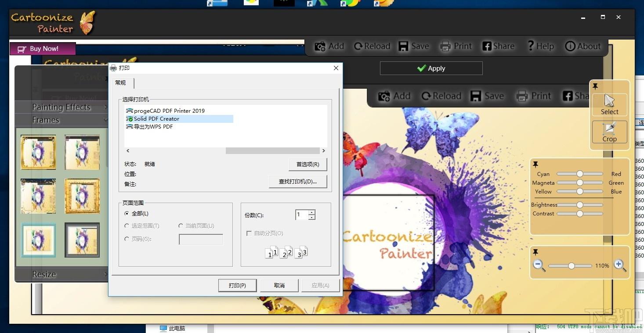Maximize the Cartoonize Painter window

click(x=603, y=17)
